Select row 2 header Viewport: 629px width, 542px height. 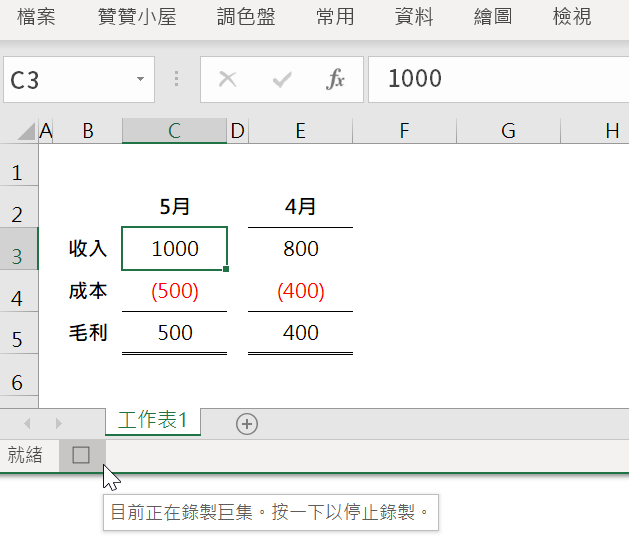[19, 207]
